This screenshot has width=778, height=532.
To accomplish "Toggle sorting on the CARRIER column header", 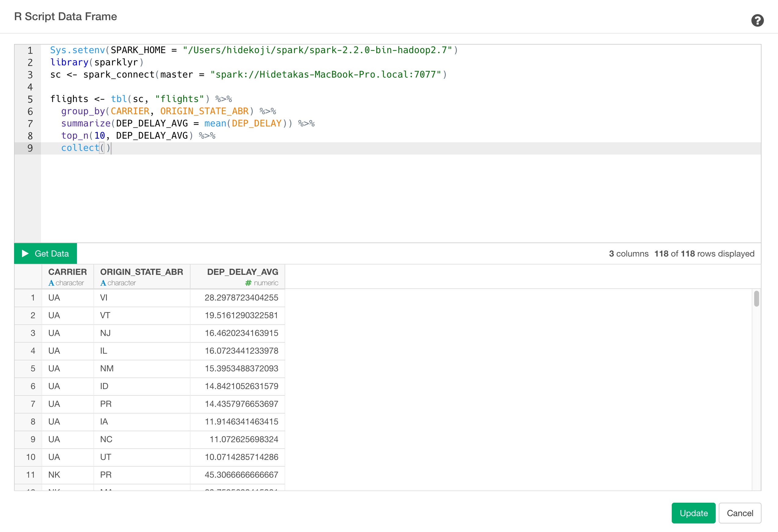I will (67, 272).
